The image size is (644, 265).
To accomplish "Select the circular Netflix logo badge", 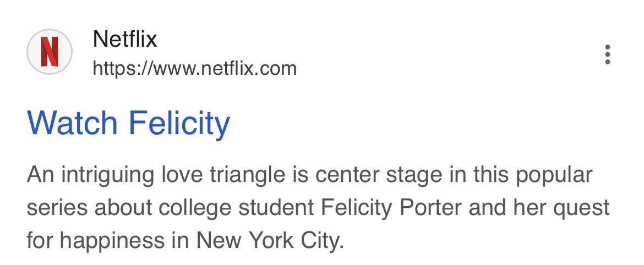I will (x=50, y=52).
